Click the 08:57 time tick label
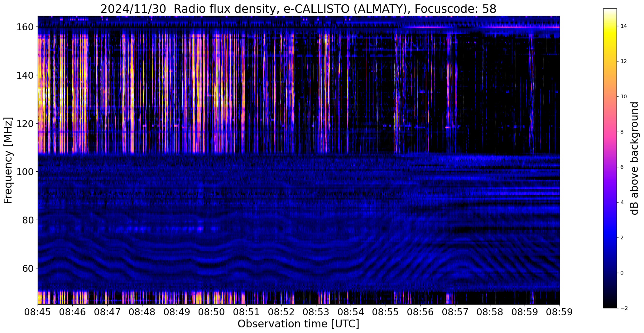 (x=455, y=312)
